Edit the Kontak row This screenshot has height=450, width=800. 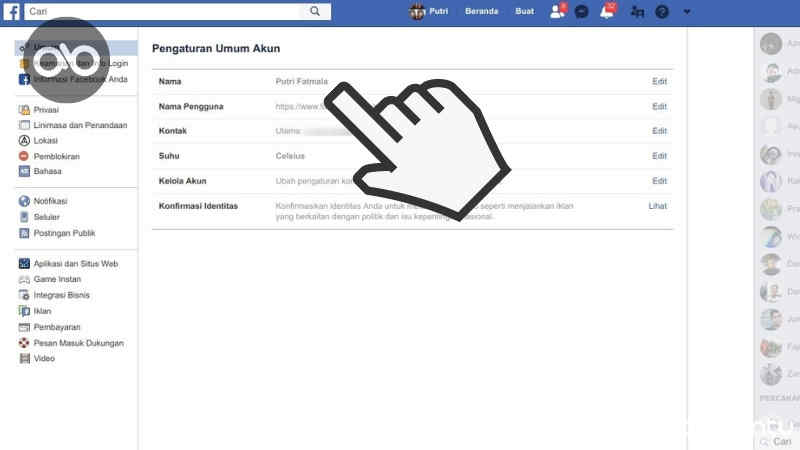pos(659,131)
